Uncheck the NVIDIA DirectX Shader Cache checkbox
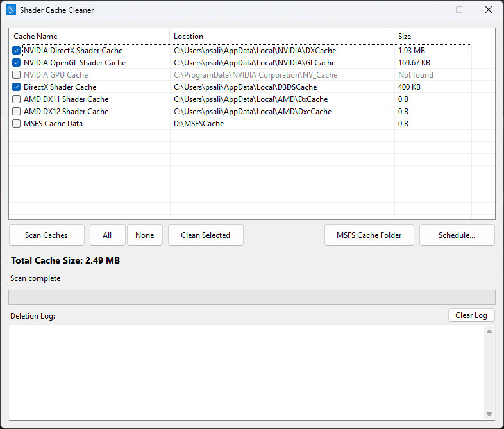This screenshot has width=504, height=429. pyautogui.click(x=17, y=51)
